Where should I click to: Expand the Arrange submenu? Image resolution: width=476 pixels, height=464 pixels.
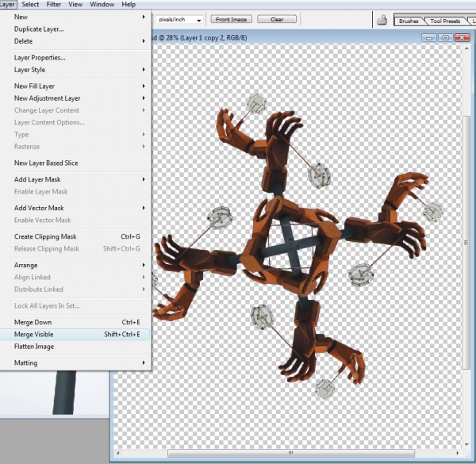(x=75, y=265)
